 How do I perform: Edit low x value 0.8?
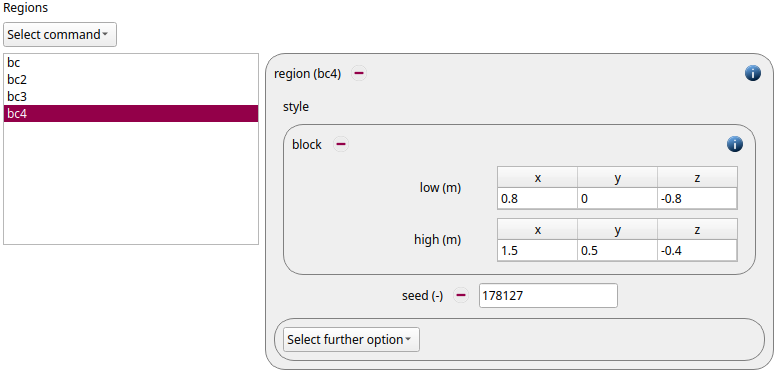[x=537, y=199]
